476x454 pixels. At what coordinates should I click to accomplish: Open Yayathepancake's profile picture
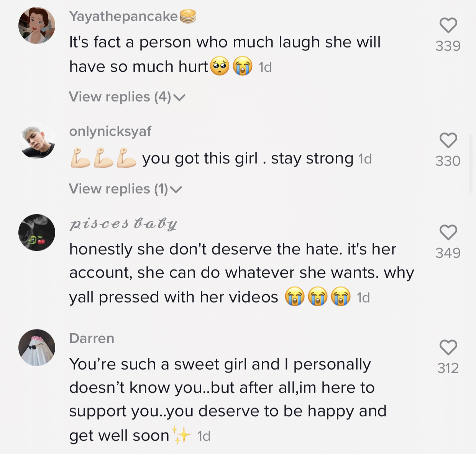pyautogui.click(x=37, y=25)
